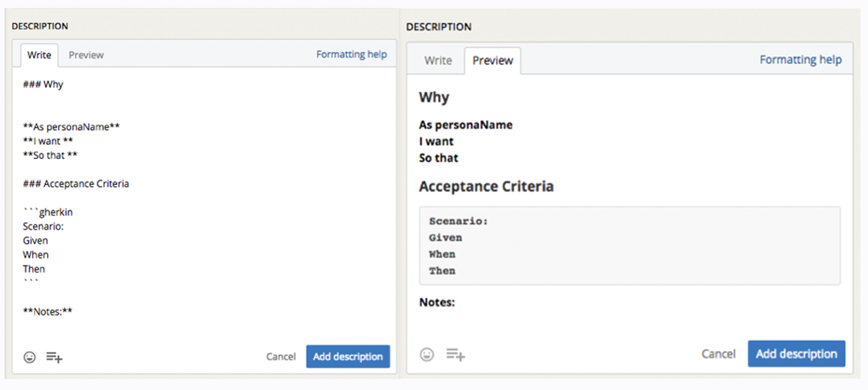Click the '### Why' line in the editor
Screen dimensions: 868x390
tap(43, 84)
